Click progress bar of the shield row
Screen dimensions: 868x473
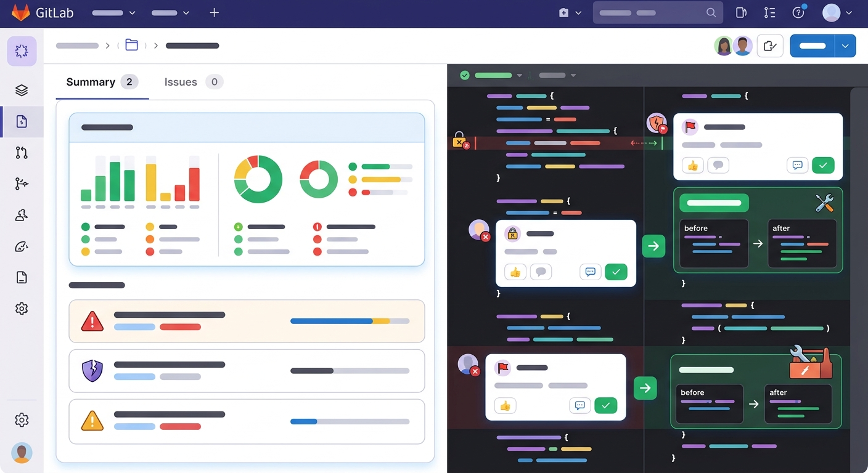(350, 371)
